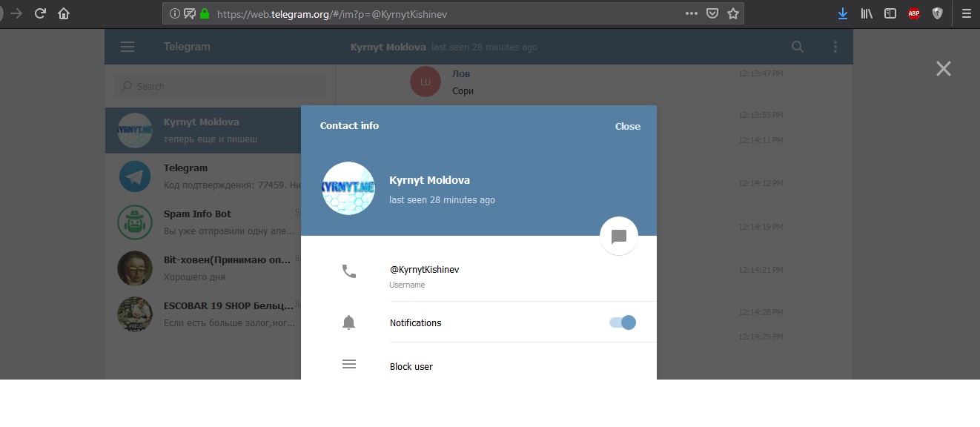Go to the browser home page
980x427 pixels.
point(64,13)
